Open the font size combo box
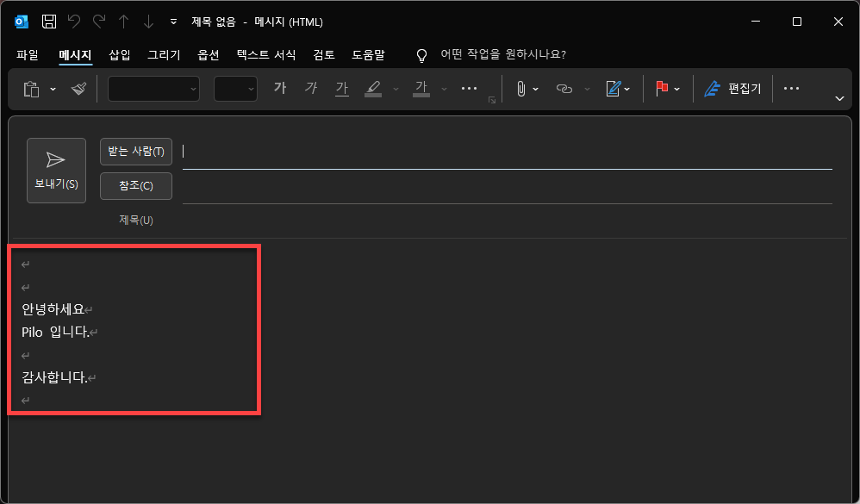 pos(235,89)
